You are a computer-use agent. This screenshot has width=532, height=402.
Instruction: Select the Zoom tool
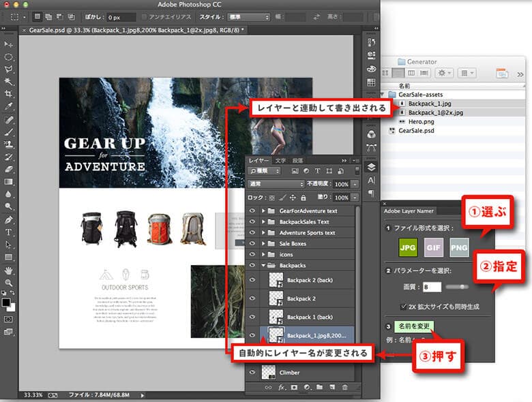(8, 283)
